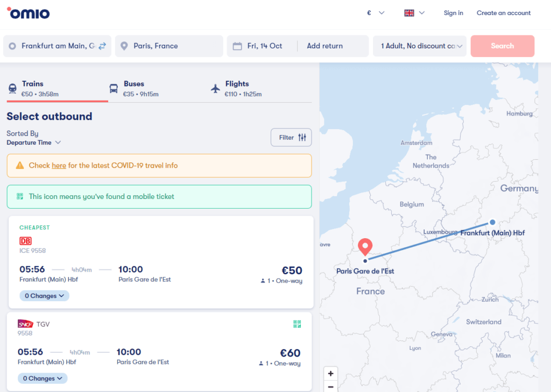Click the airplane icon in Flights tab
The height and width of the screenshot is (392, 551).
(215, 88)
